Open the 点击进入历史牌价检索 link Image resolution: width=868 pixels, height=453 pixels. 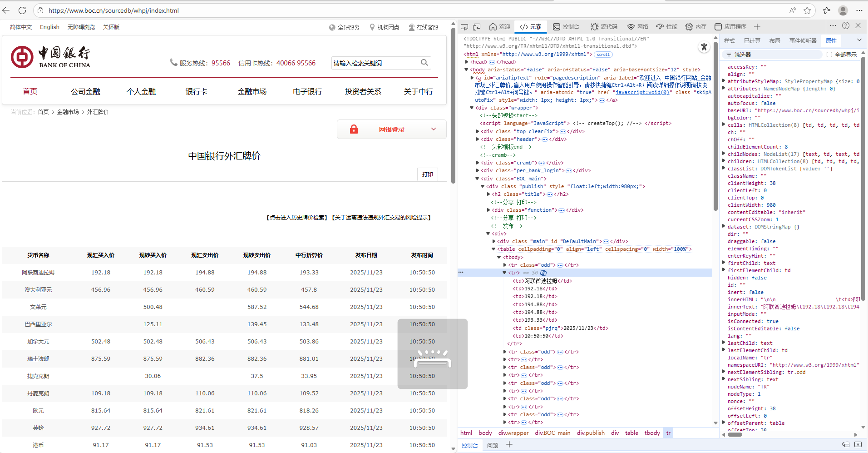tap(297, 218)
